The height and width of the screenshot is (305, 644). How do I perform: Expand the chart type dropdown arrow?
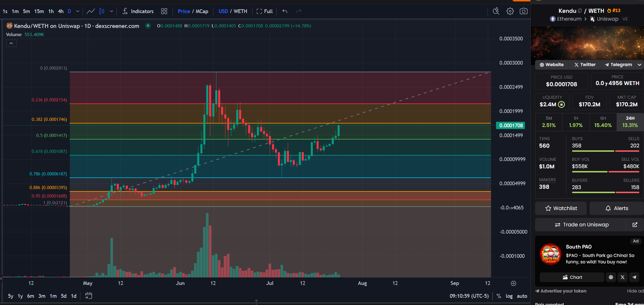tap(111, 11)
